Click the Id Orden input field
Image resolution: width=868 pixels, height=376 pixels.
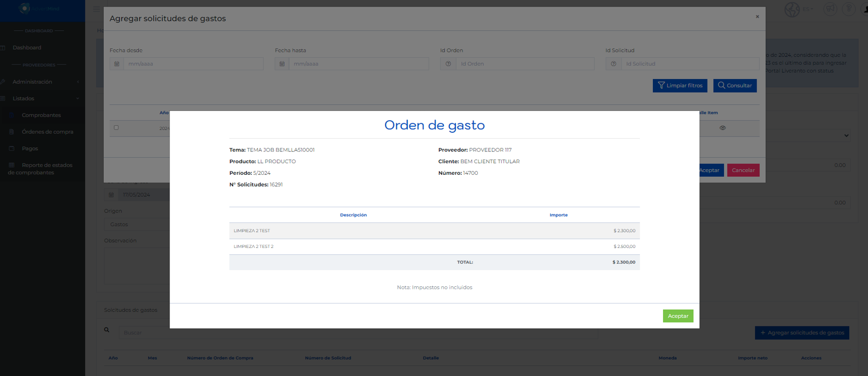click(x=525, y=64)
